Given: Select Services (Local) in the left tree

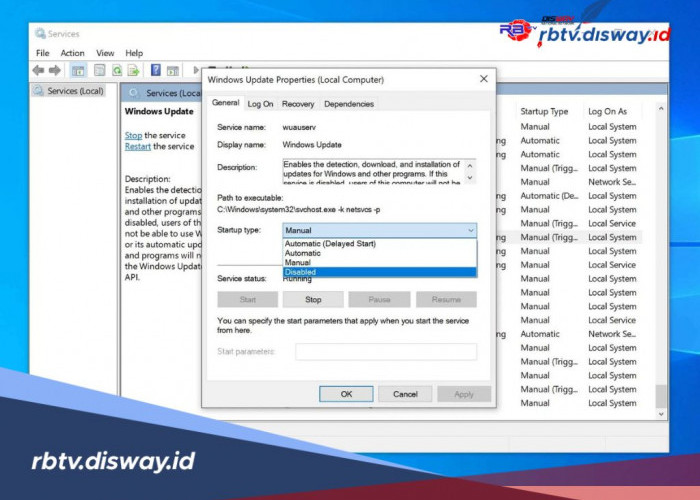Looking at the screenshot, I should tap(69, 91).
